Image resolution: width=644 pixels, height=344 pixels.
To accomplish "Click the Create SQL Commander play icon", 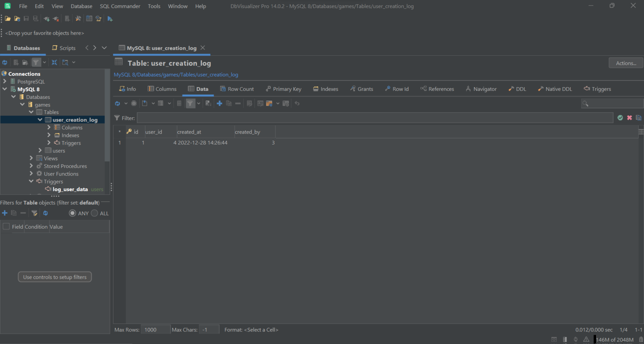I will (x=110, y=19).
